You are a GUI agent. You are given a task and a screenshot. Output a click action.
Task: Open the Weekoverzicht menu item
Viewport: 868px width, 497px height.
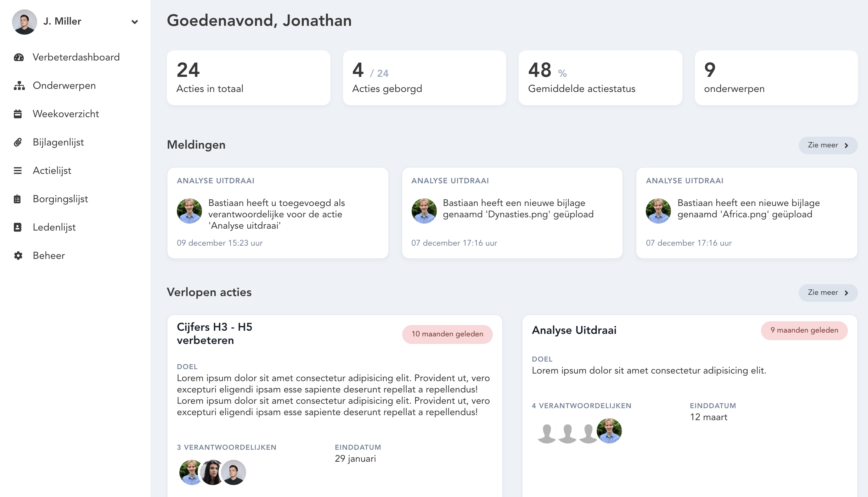click(65, 114)
